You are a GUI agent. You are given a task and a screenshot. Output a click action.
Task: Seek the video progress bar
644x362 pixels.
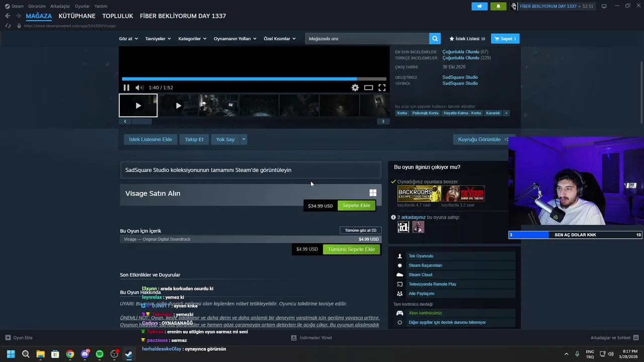point(254,79)
